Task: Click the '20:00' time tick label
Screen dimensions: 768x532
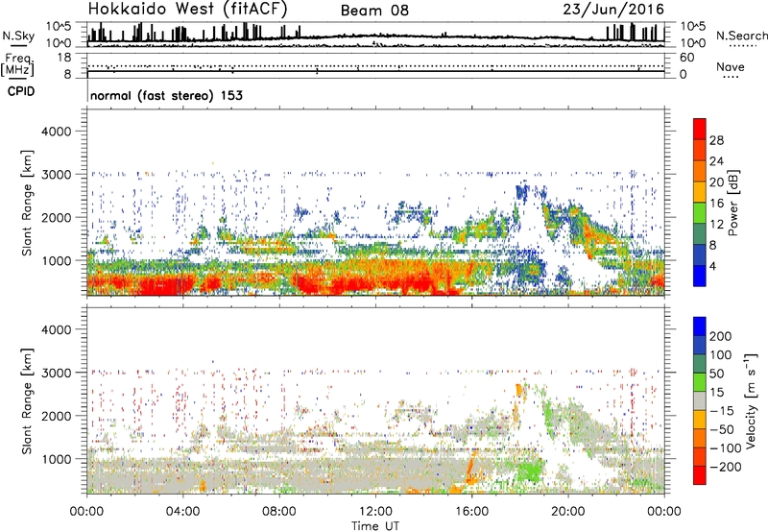Action: pos(568,512)
